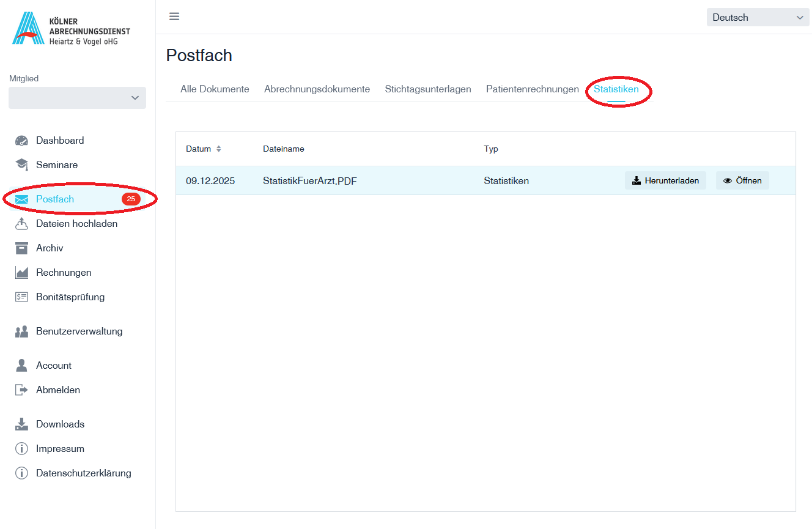Click the Dashboard gauge icon
The image size is (812, 529).
(21, 141)
